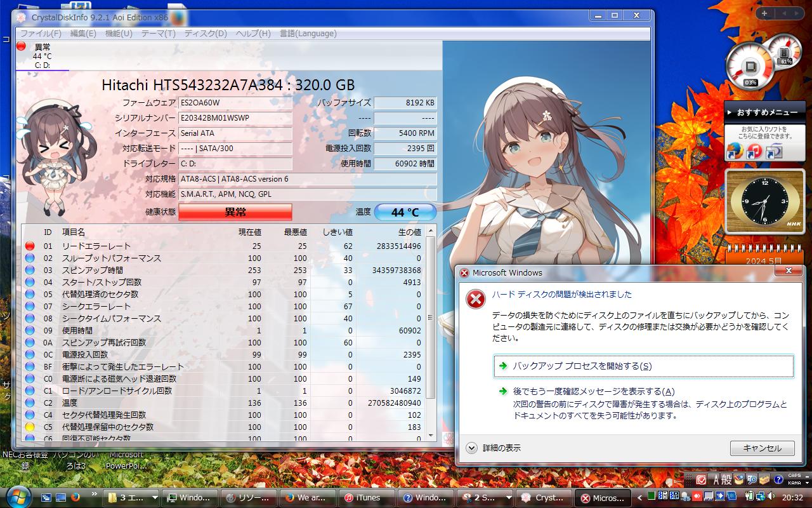The image size is (812, 508).
Task: Click the blue status icon of スピンアップ時間 row
Action: pyautogui.click(x=29, y=270)
